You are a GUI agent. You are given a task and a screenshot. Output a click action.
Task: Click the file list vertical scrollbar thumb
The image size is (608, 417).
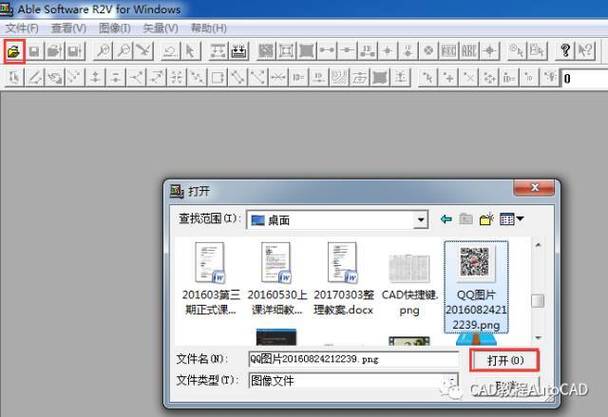538,302
